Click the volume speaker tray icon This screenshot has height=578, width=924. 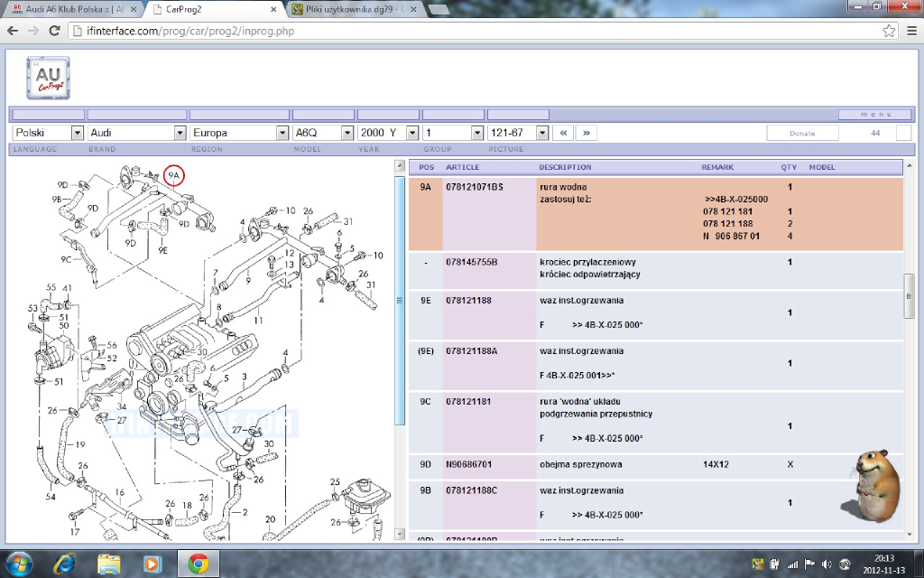coord(827,564)
